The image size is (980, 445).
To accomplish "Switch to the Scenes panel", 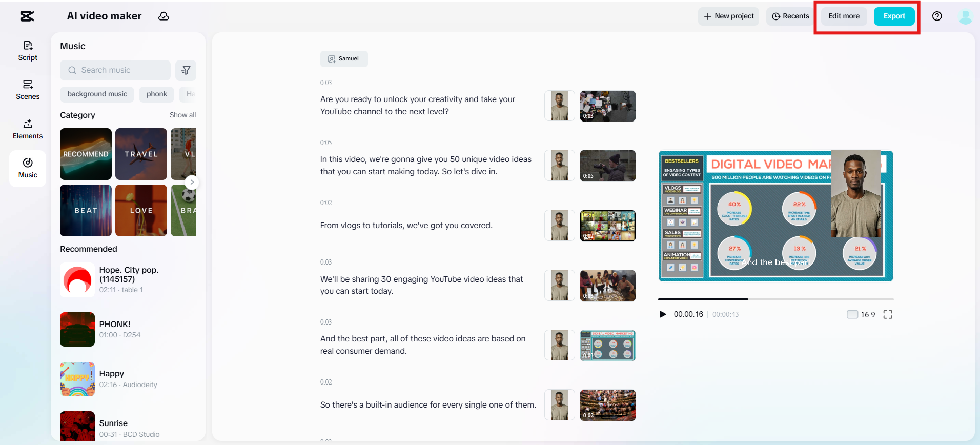I will (28, 90).
